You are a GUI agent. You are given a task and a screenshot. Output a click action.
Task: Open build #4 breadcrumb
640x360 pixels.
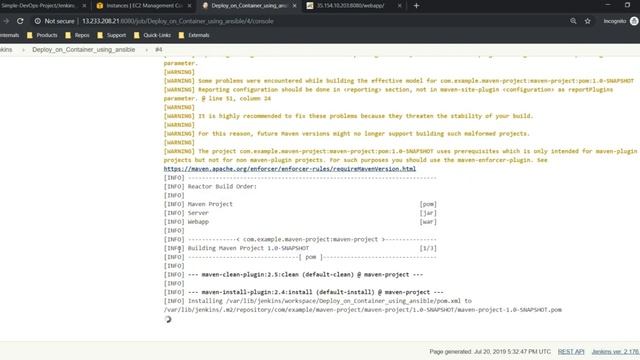coord(159,49)
